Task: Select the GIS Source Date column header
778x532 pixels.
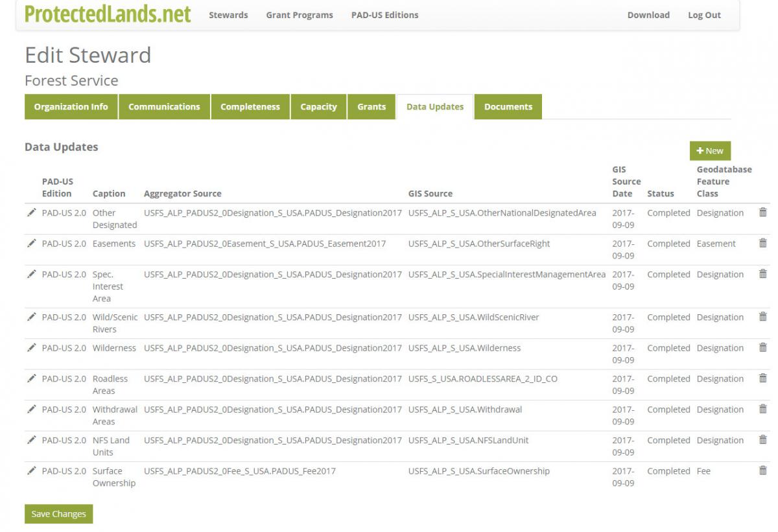Action: (626, 181)
